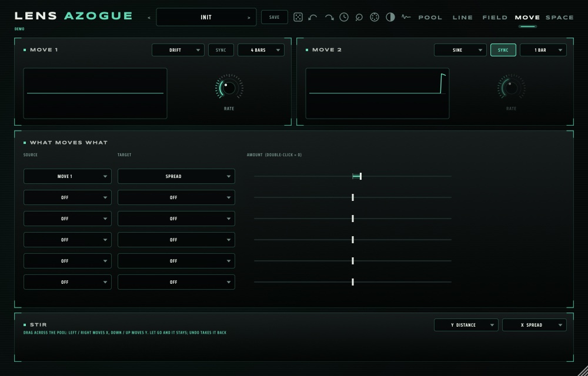Image resolution: width=588 pixels, height=376 pixels.
Task: Open sixth row source OFF dropdown
Action: click(x=68, y=282)
